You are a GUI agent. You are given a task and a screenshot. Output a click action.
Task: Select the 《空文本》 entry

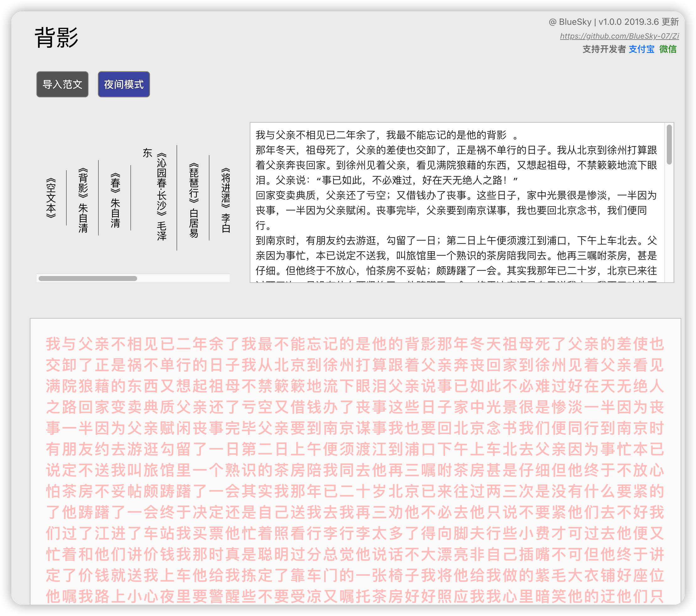[51, 197]
